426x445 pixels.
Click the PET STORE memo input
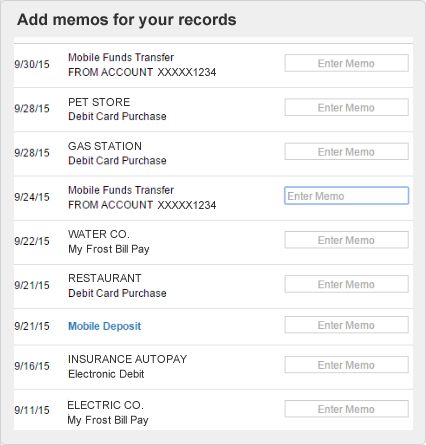tap(346, 107)
